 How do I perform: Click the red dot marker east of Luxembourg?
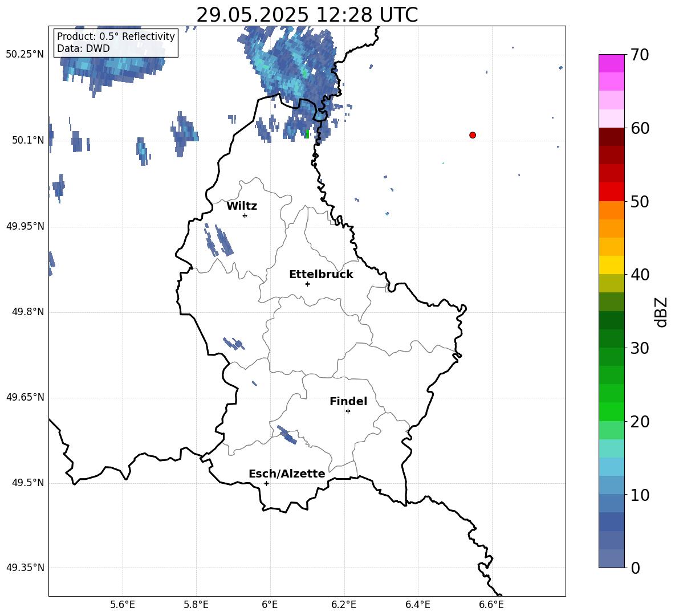[x=473, y=135]
